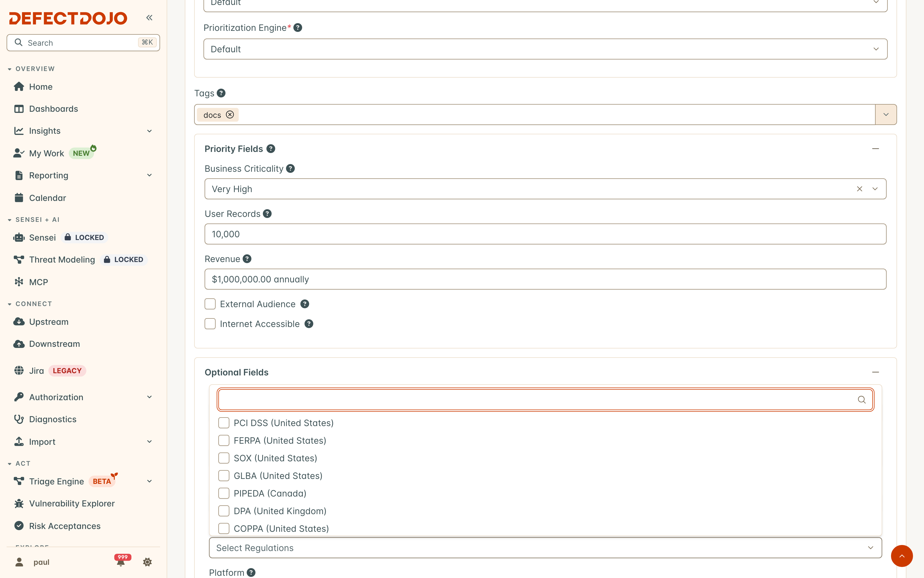924x578 pixels.
Task: Focus the sidebar Search box
Action: point(83,42)
